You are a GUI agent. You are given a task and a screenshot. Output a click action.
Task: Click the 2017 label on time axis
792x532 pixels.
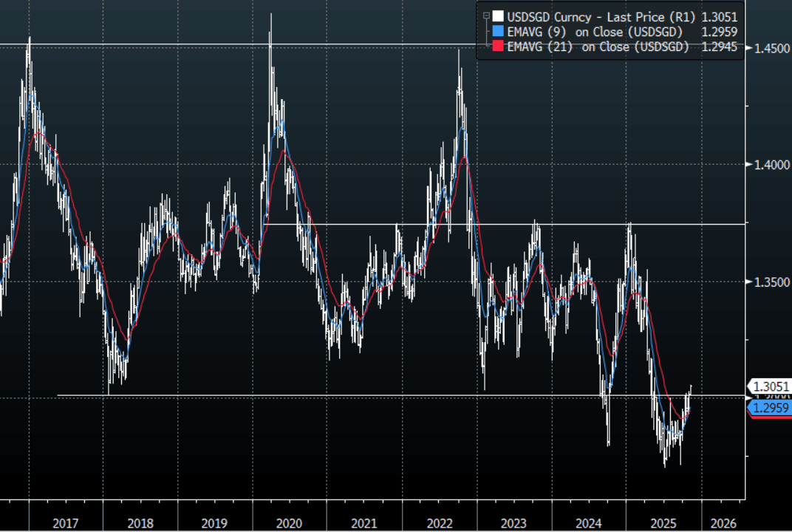tap(66, 523)
